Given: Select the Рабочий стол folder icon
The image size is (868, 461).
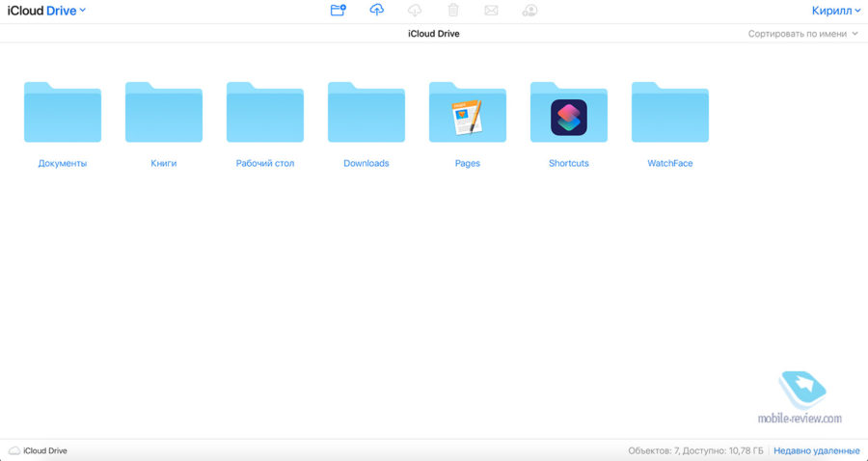Looking at the screenshot, I should pos(265,112).
